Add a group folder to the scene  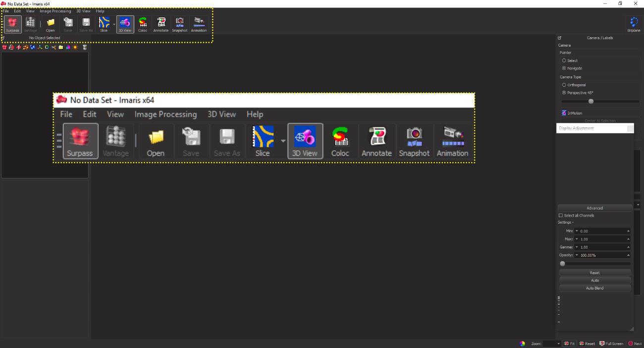pos(61,48)
